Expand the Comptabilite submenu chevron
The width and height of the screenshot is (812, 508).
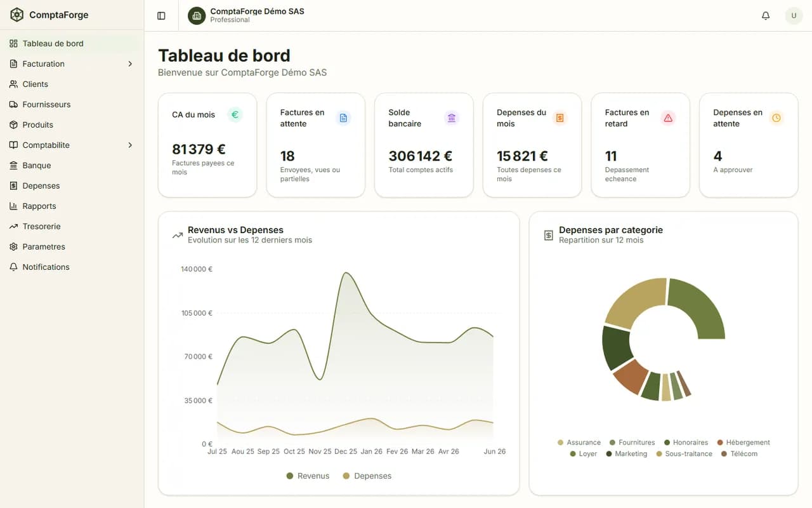[x=130, y=145]
